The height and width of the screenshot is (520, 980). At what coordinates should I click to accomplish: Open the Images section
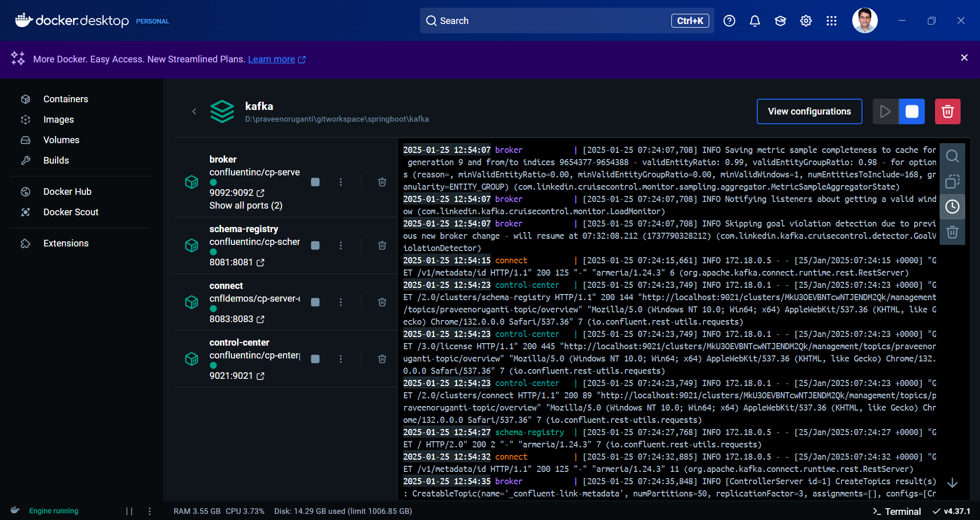click(x=58, y=120)
